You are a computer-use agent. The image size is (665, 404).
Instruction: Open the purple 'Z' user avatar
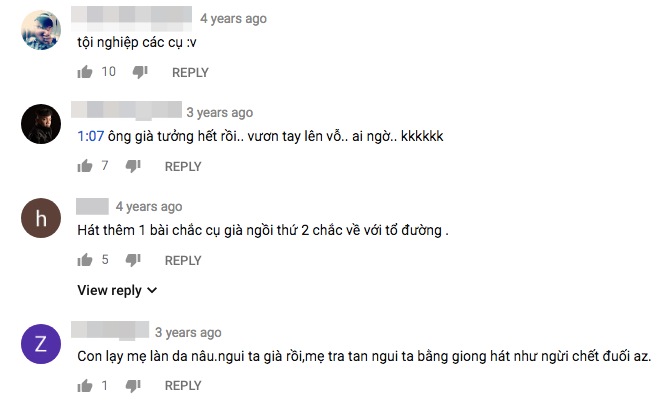tap(41, 344)
